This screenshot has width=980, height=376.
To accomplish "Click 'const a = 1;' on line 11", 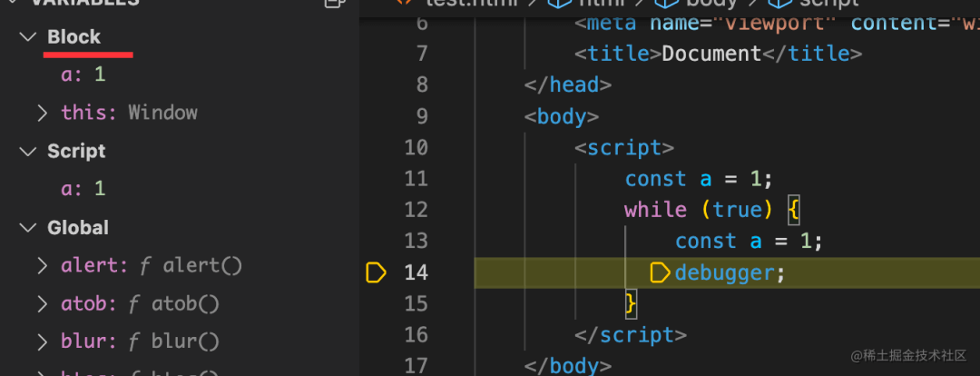I will [700, 179].
